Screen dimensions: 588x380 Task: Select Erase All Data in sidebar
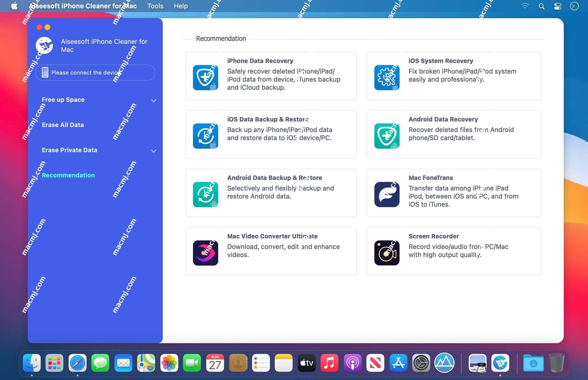click(x=63, y=125)
